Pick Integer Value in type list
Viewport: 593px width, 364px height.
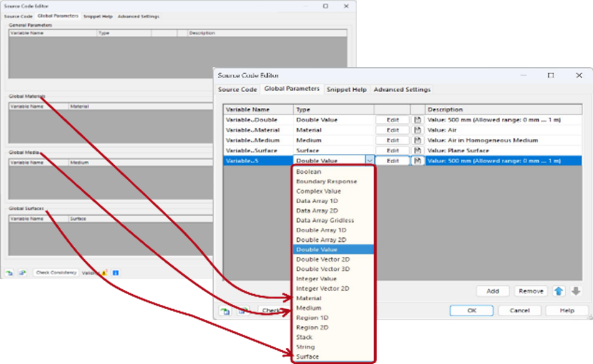pos(333,279)
